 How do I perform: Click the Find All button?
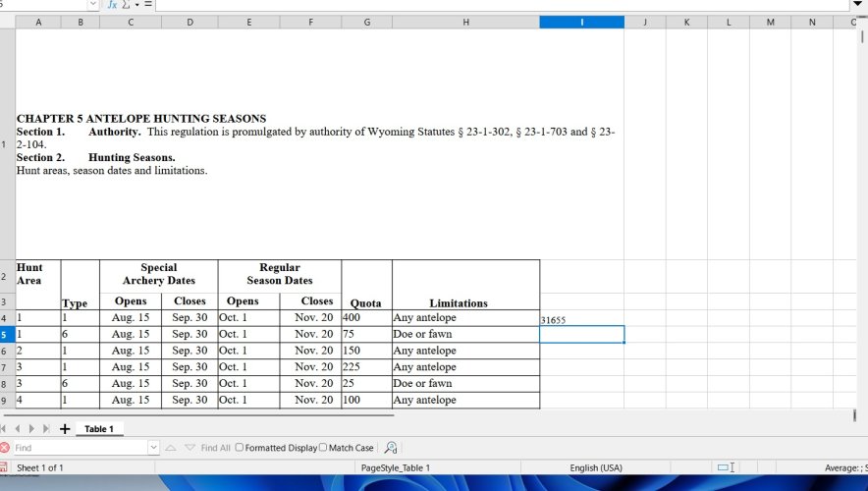215,448
